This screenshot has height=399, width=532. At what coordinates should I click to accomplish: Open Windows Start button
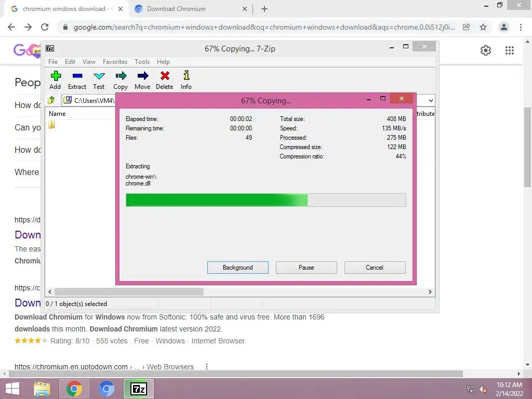pos(12,389)
